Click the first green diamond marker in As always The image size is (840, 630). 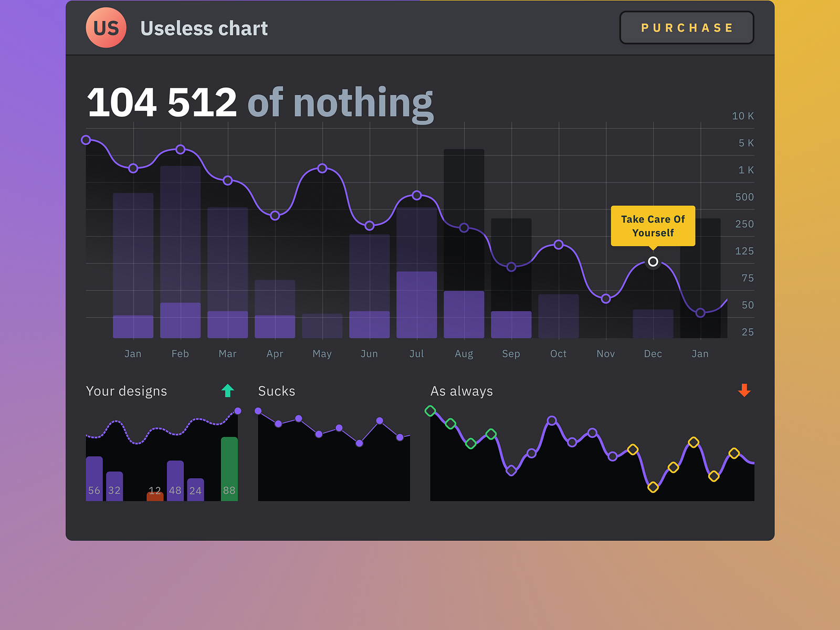coord(430,411)
